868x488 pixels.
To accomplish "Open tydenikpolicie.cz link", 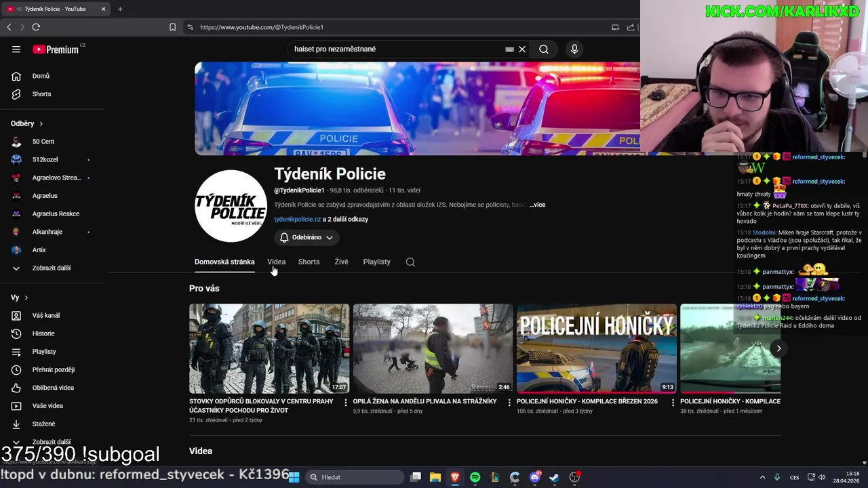I will tap(297, 220).
